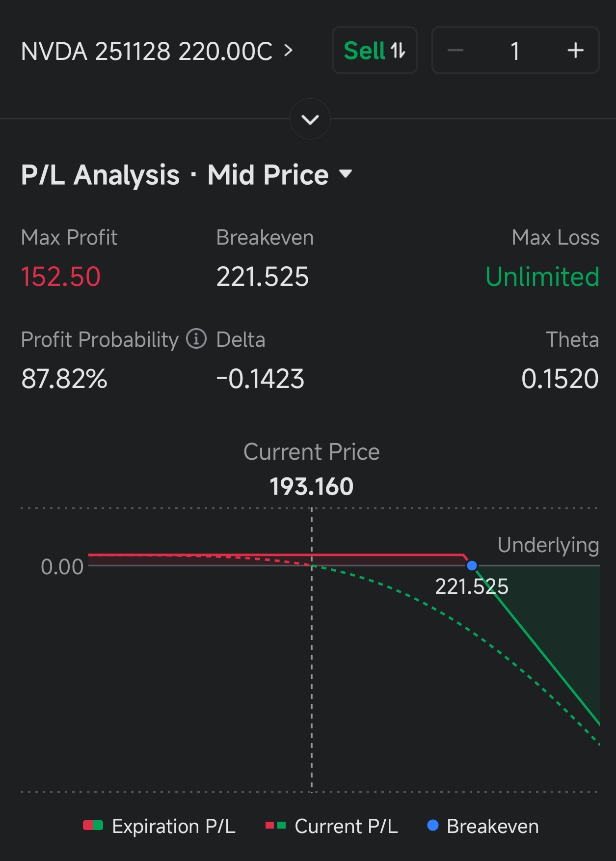The image size is (616, 861).
Task: Toggle the Sell direction button
Action: pyautogui.click(x=374, y=51)
